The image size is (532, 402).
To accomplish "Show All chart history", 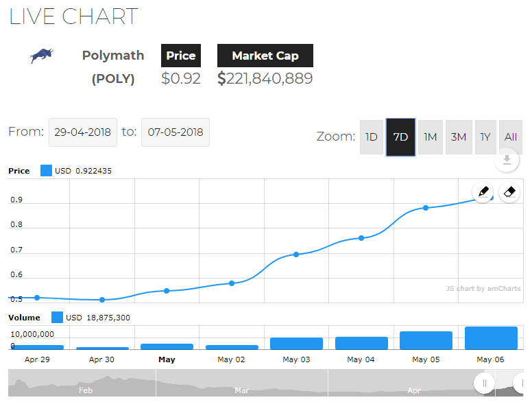I will [x=511, y=137].
